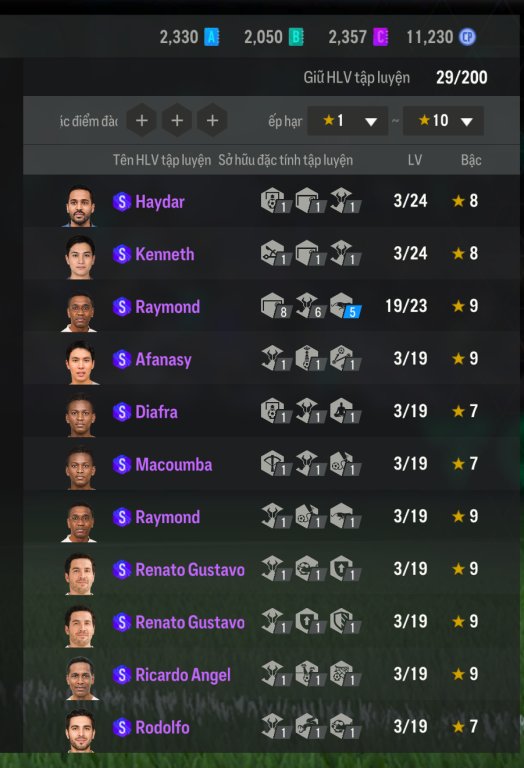Click the purple S badge next to Diafra
Image resolution: width=524 pixels, height=768 pixels.
[122, 412]
